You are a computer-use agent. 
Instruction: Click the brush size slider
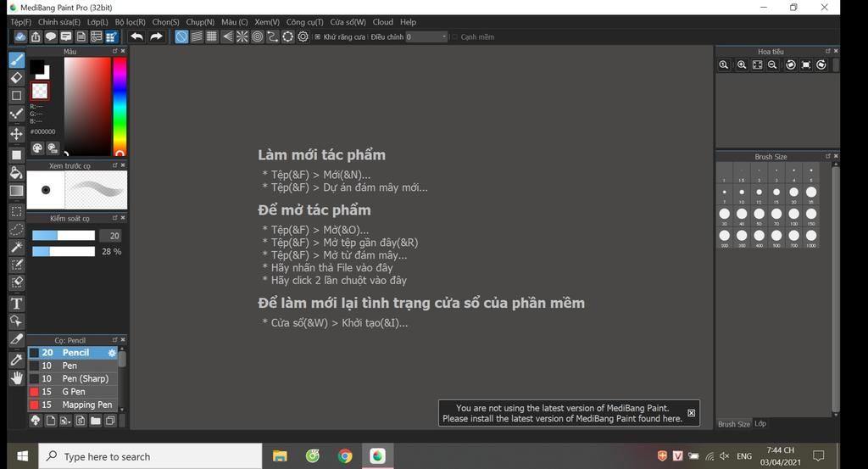click(x=64, y=235)
